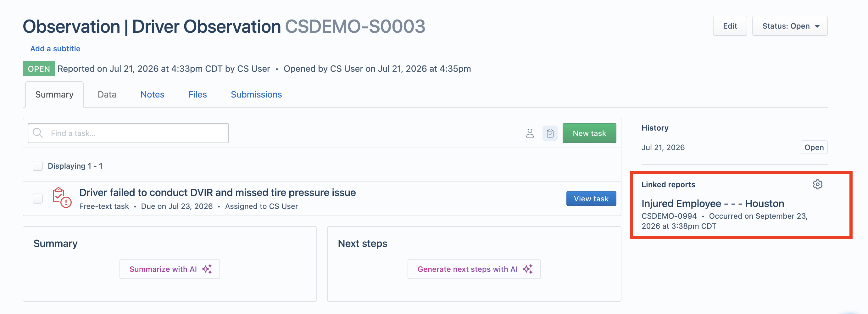Image resolution: width=868 pixels, height=314 pixels.
Task: Click the search magnifier icon
Action: (38, 133)
